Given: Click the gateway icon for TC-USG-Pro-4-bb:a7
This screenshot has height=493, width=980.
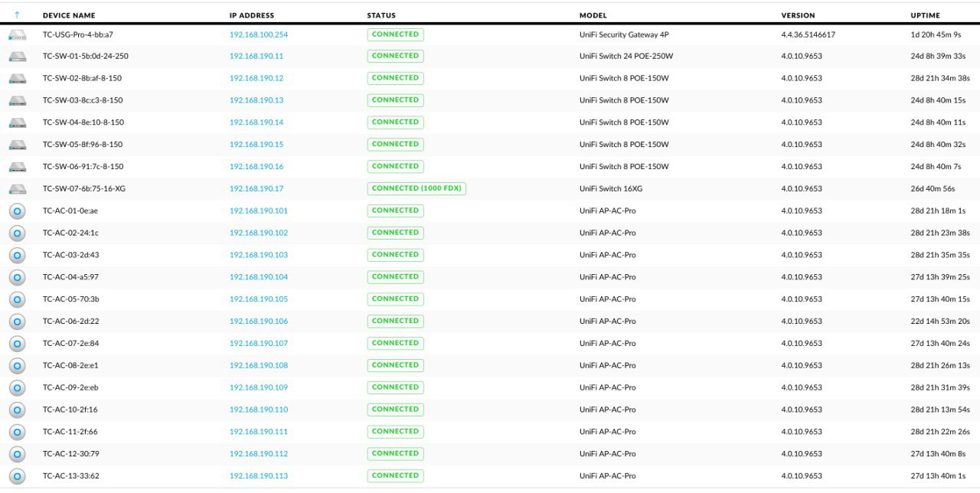Looking at the screenshot, I should (17, 34).
